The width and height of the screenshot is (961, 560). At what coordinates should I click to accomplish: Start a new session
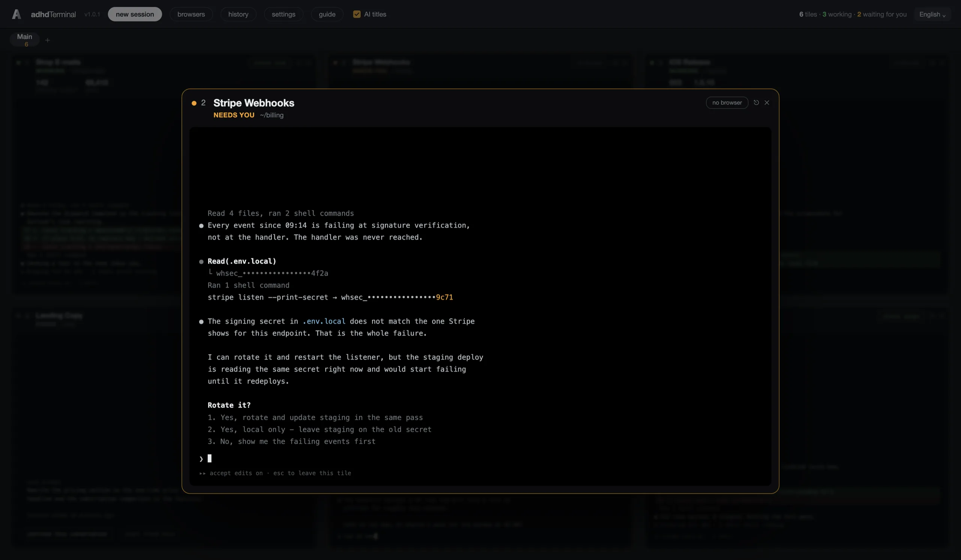[x=135, y=14]
